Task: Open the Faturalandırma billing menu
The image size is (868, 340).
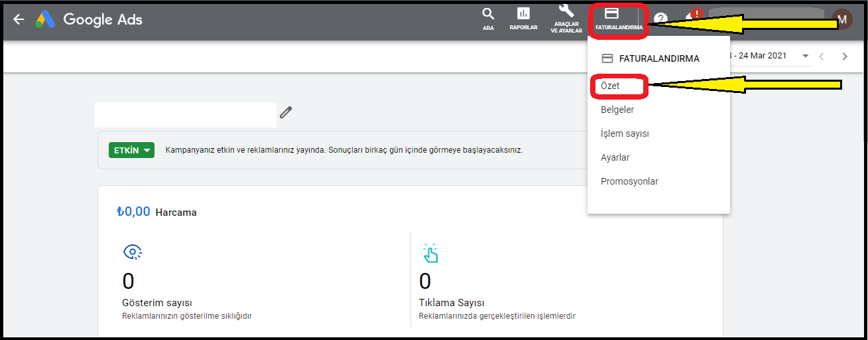Action: (619, 19)
